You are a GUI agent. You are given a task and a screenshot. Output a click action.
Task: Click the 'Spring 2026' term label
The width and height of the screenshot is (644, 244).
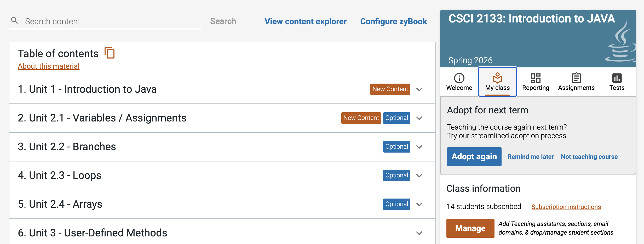point(470,60)
